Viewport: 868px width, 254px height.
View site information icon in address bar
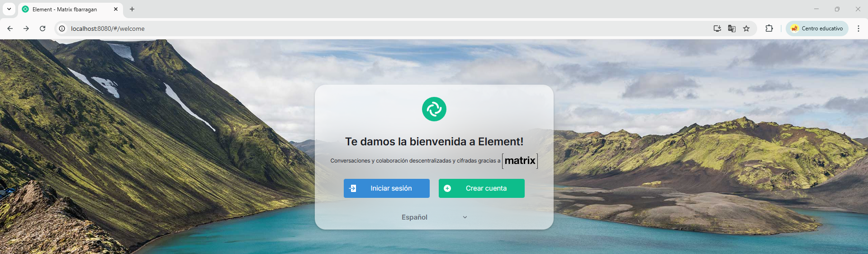pos(62,29)
